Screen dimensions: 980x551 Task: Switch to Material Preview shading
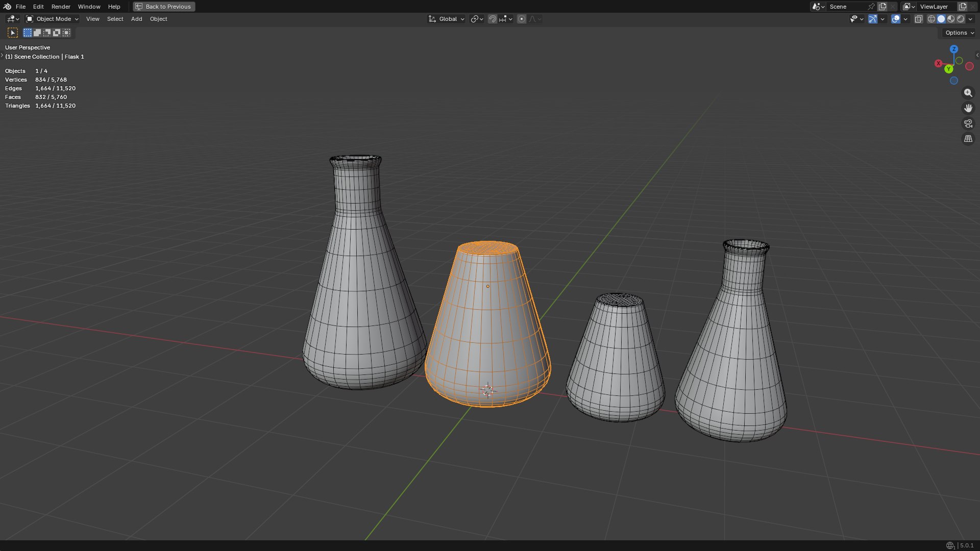point(951,19)
